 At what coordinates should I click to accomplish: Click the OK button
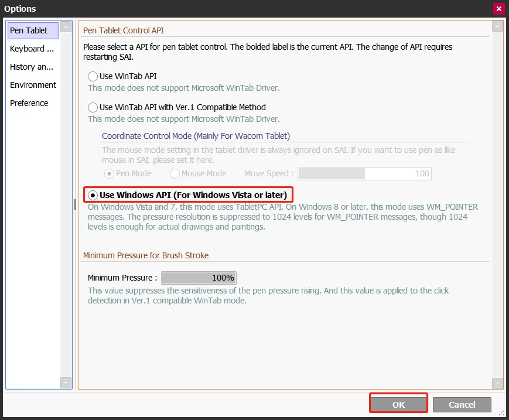click(399, 404)
